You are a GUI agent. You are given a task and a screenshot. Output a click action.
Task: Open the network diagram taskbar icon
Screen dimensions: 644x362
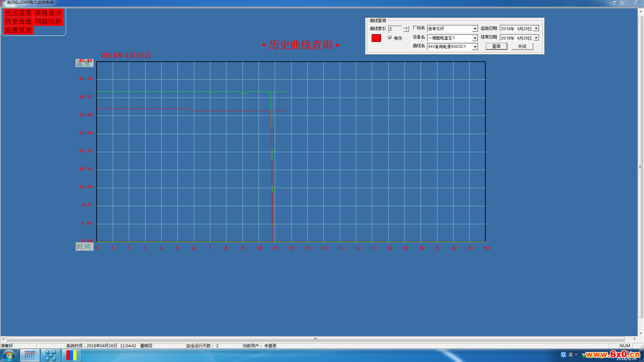51,355
